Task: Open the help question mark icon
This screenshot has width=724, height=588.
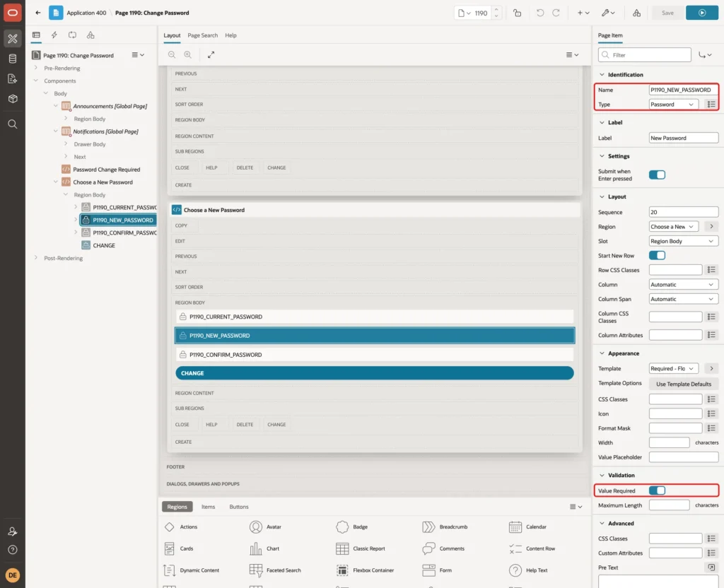Action: click(13, 550)
